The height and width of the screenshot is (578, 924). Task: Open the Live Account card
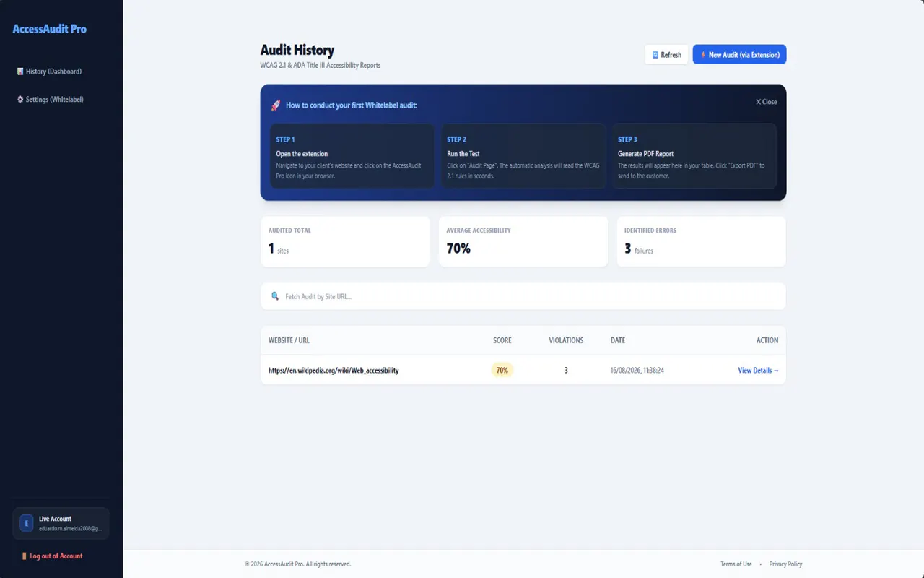click(61, 523)
